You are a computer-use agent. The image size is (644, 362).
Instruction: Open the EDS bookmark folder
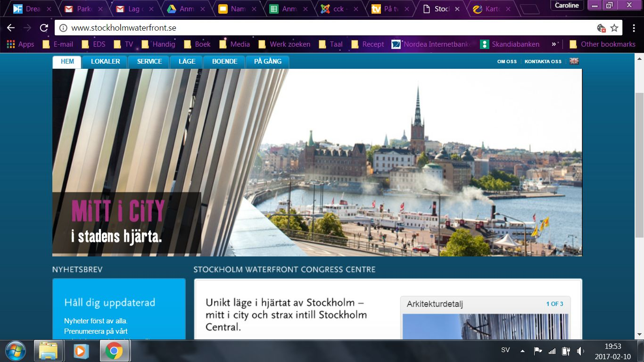93,44
